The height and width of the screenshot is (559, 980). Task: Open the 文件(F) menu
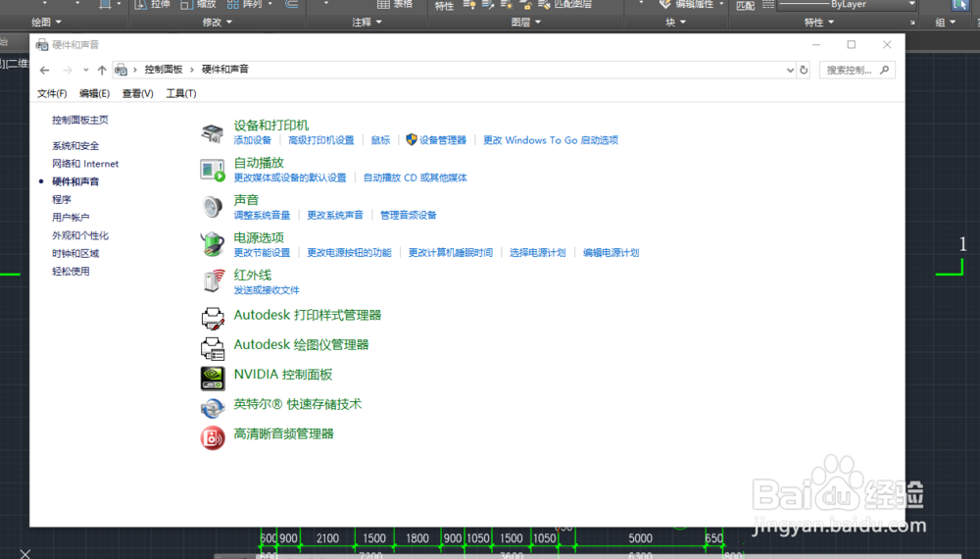[52, 94]
